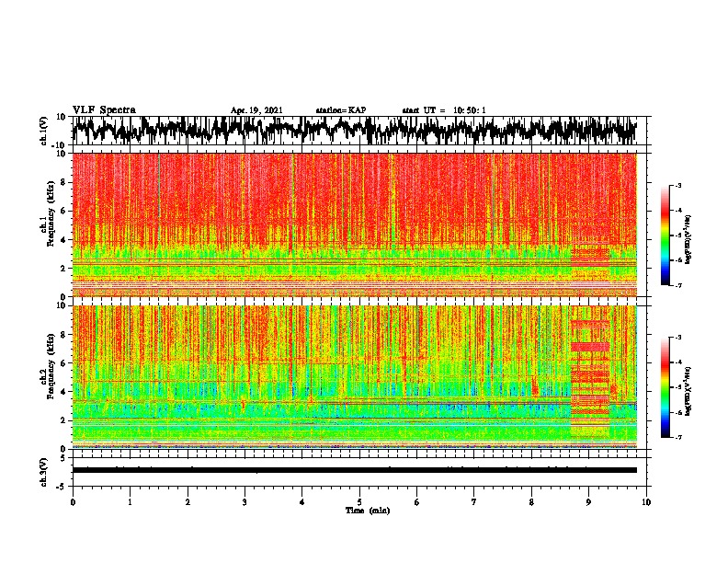Click the 'Time (min)' axis label
The image size is (728, 563).
point(368,511)
